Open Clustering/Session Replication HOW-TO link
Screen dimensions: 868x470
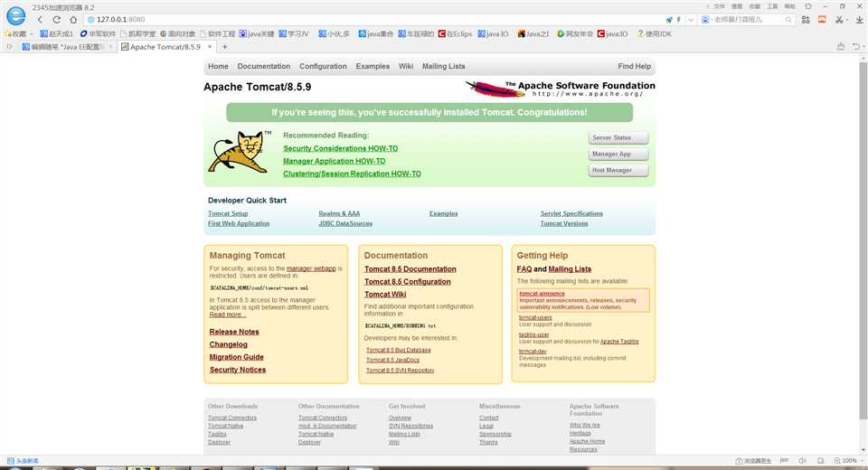pos(352,174)
